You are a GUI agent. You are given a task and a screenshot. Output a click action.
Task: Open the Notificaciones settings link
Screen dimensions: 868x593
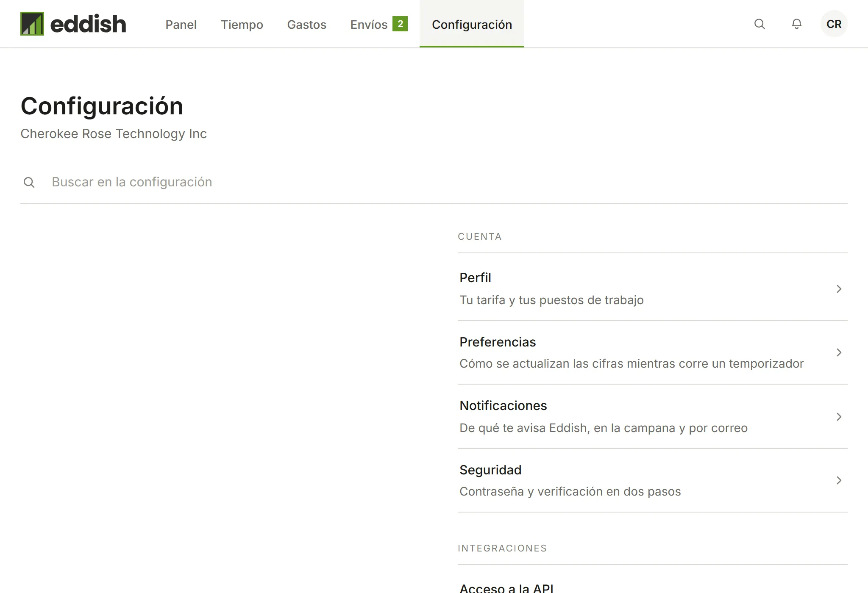(x=653, y=417)
